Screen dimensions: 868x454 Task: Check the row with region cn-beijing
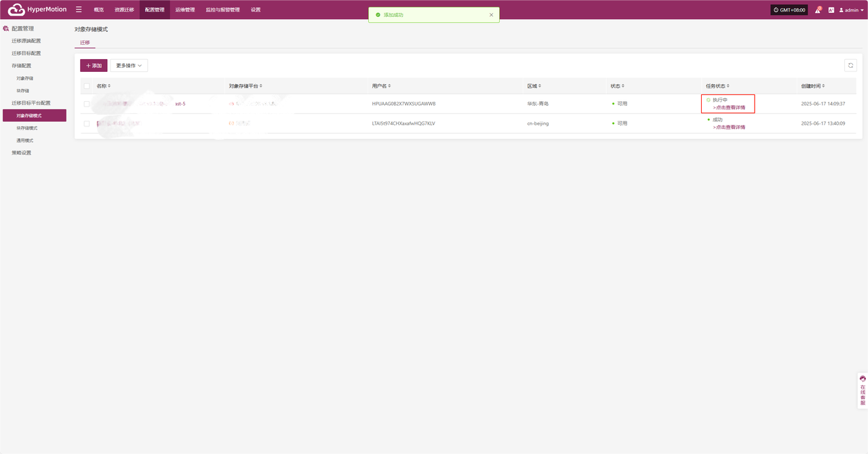click(87, 124)
